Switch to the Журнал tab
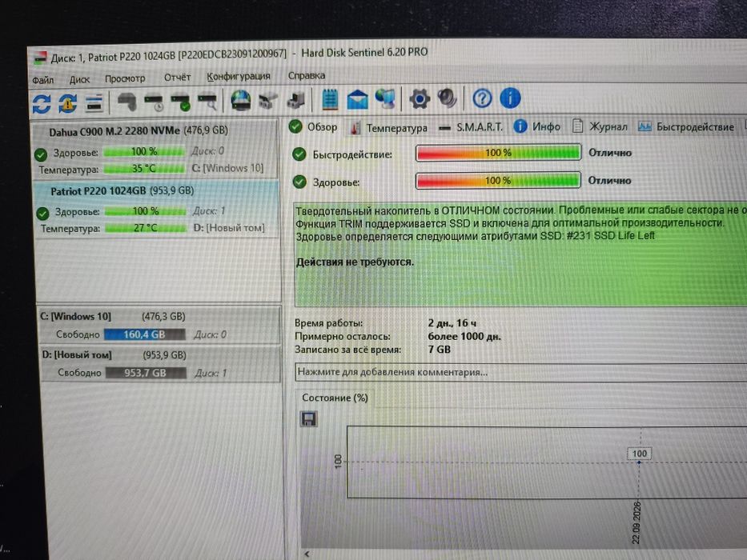747x560 pixels. pyautogui.click(x=600, y=126)
